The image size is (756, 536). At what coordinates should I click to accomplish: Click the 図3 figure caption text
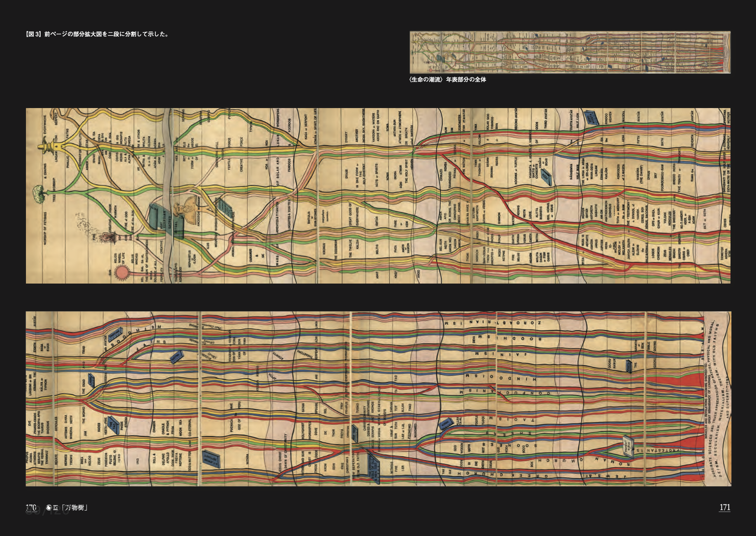click(x=97, y=34)
